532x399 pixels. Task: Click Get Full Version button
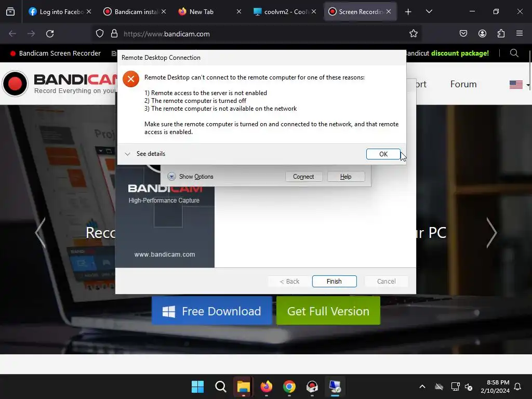(x=328, y=311)
